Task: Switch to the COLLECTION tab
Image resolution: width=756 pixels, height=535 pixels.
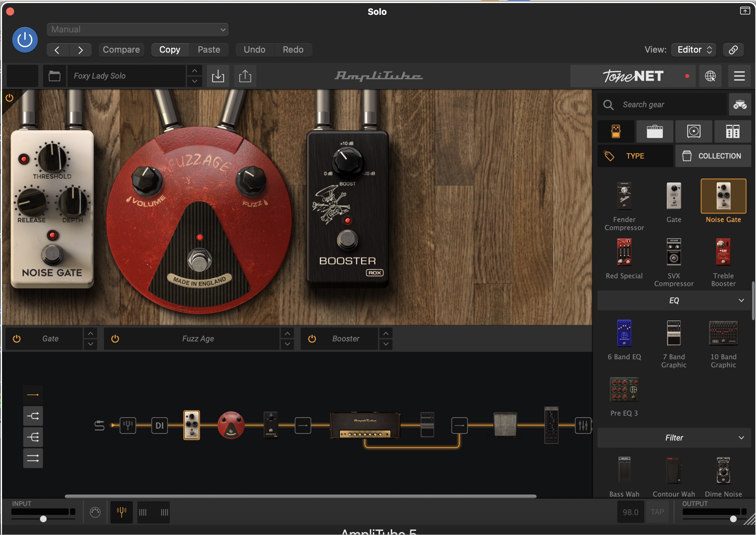Action: [x=713, y=156]
